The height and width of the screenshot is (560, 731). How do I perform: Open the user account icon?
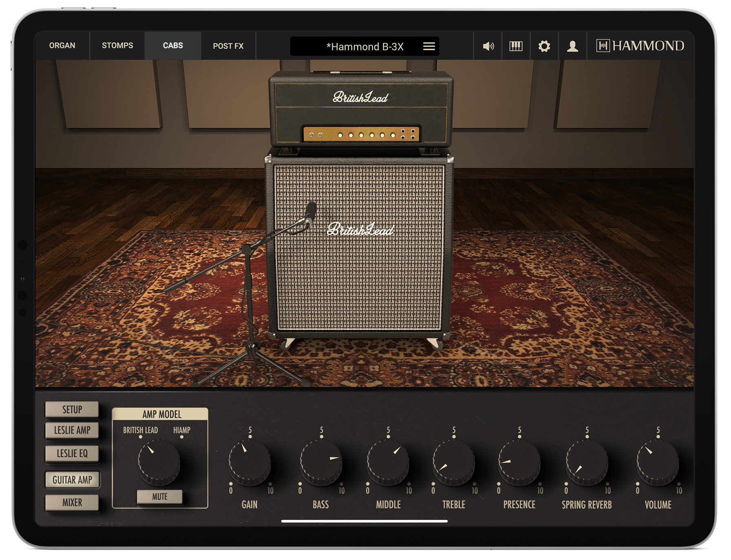(572, 46)
